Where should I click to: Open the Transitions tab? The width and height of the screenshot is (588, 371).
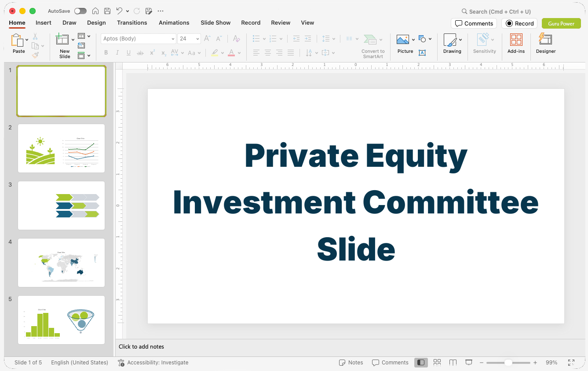132,23
